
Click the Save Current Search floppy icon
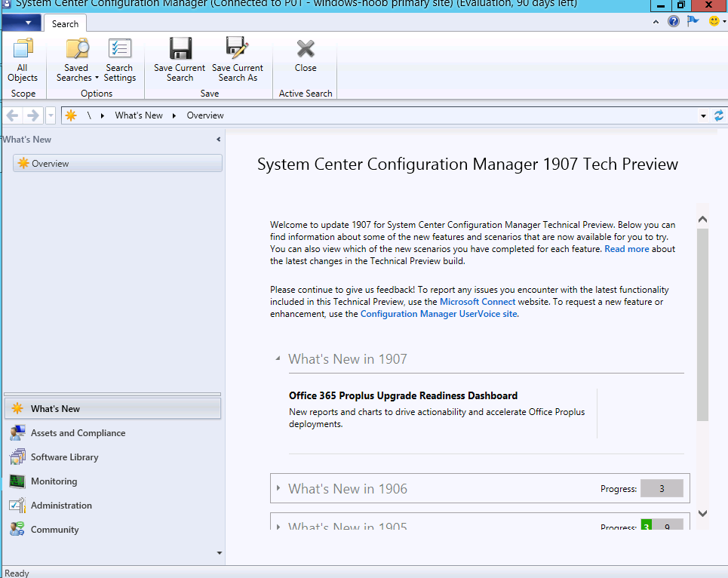pyautogui.click(x=180, y=49)
